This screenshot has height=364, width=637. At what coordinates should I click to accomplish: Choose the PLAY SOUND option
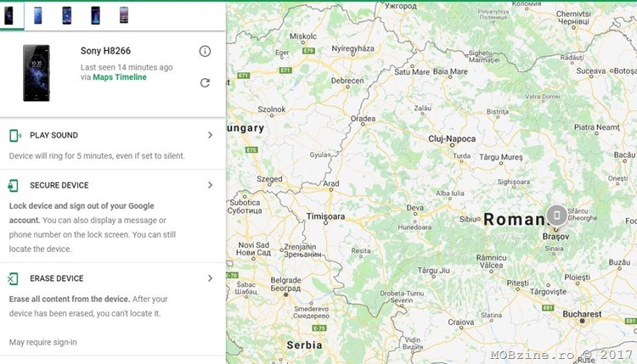pyautogui.click(x=54, y=135)
